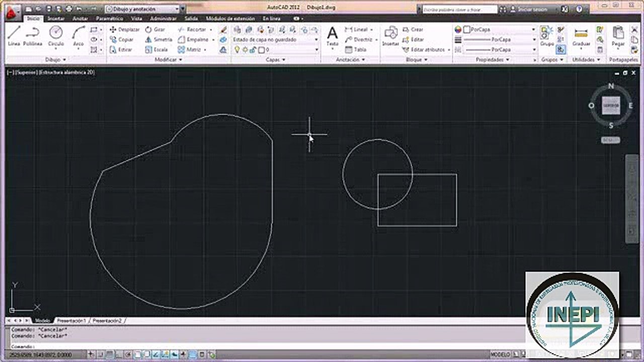Image resolution: width=644 pixels, height=362 pixels.
Task: Open the lineweight PorCapa dropdown
Action: point(499,40)
